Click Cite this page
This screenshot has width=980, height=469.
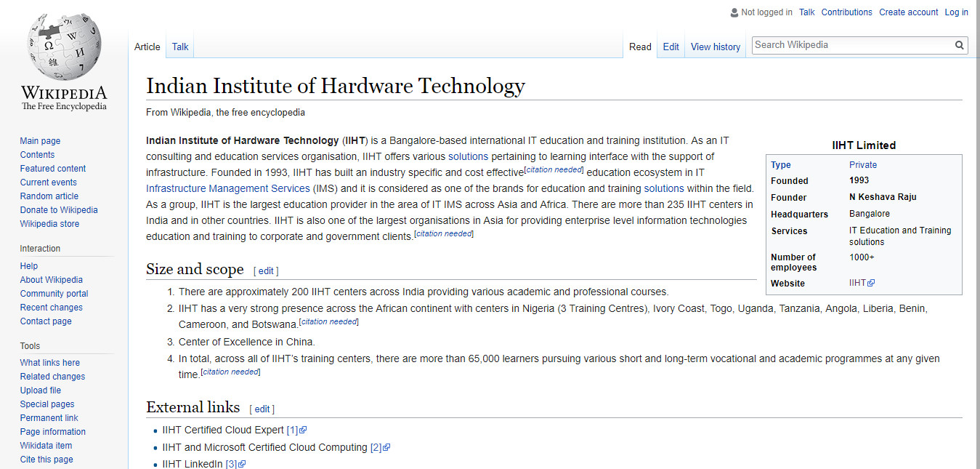pyautogui.click(x=46, y=460)
